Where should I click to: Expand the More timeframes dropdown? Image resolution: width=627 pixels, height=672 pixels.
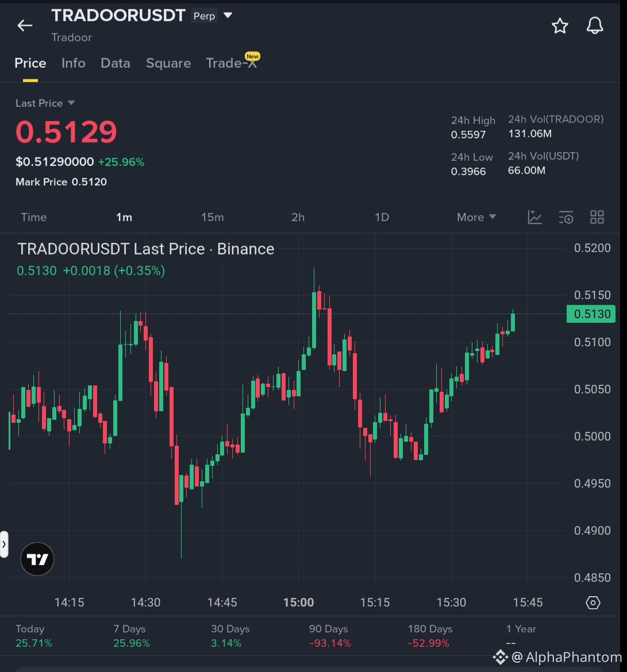[x=476, y=217]
